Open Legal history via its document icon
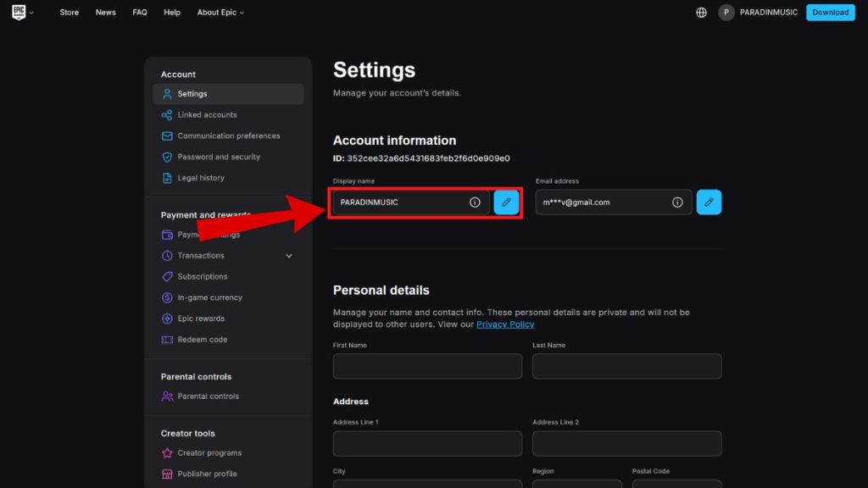 pos(166,178)
